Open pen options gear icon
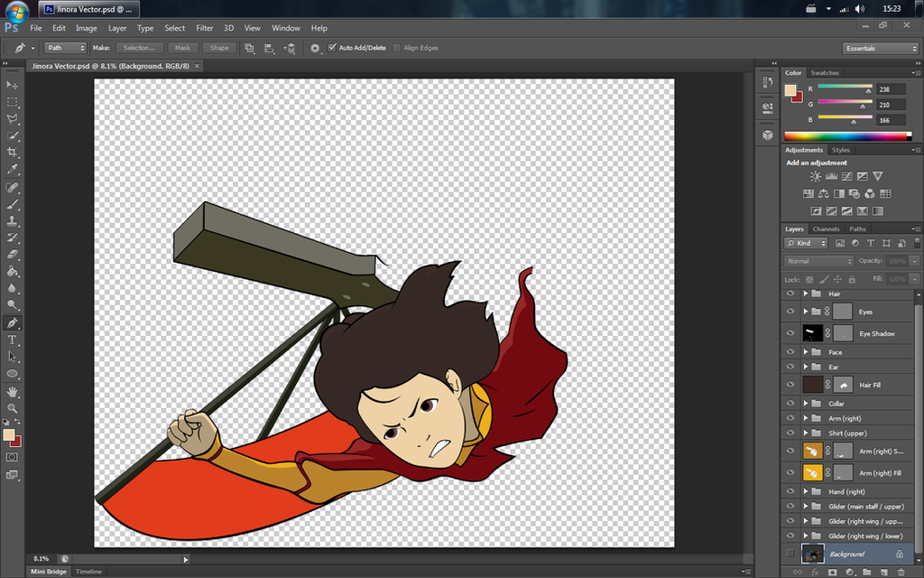This screenshot has height=578, width=924. (x=315, y=49)
